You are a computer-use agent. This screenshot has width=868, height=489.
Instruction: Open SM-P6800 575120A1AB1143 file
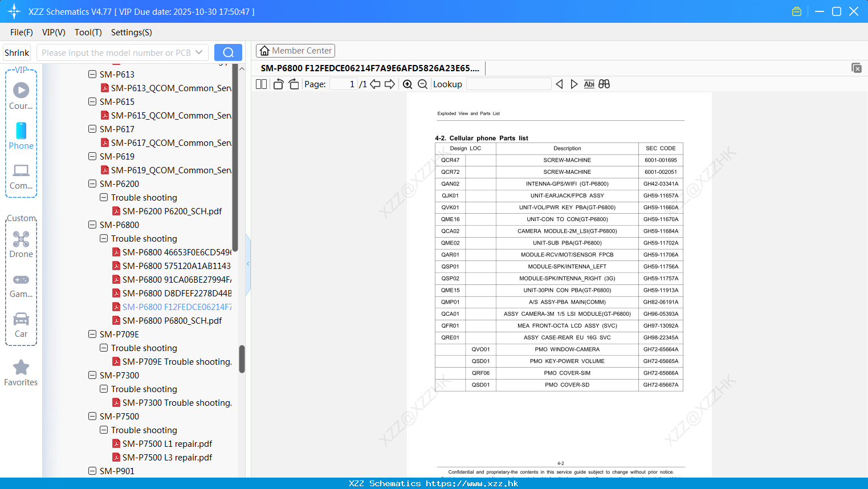(172, 266)
